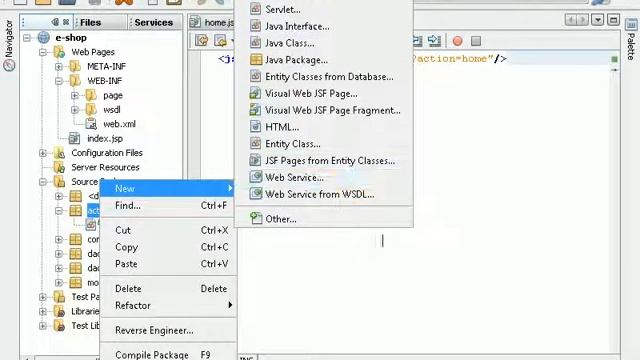Open editor document list dropdown
Viewport: 640px width, 360px height.
click(x=598, y=20)
